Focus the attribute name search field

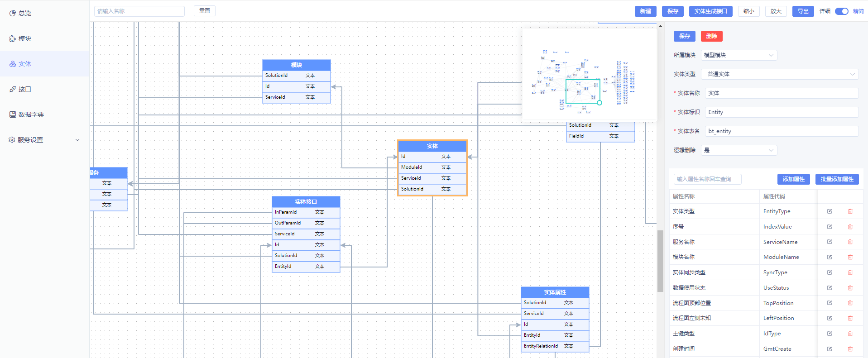coord(707,179)
